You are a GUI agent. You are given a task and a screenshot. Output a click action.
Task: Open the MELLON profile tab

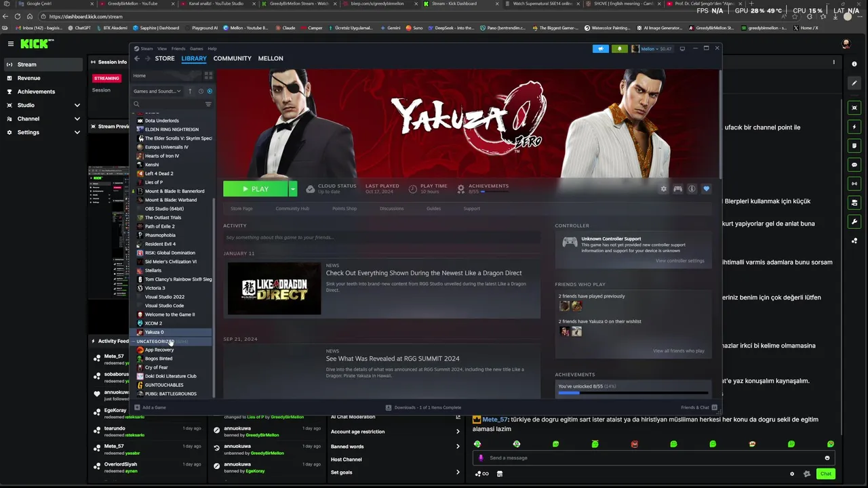[x=271, y=58]
